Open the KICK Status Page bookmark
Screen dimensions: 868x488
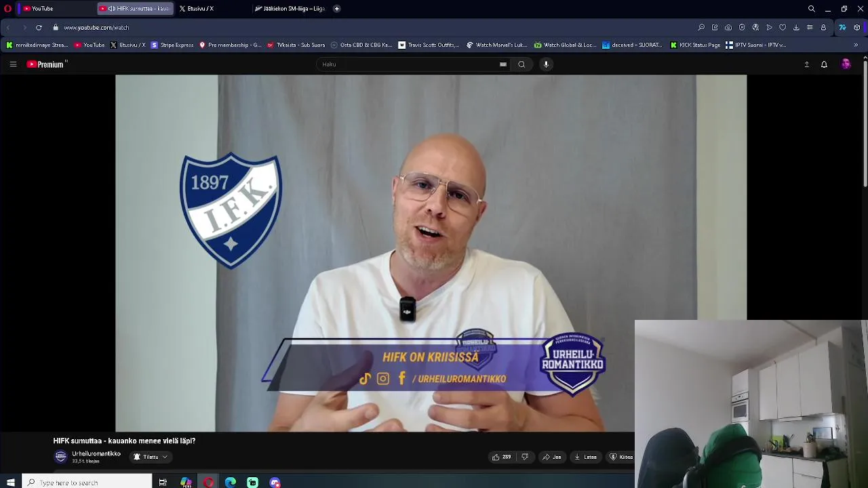point(695,45)
